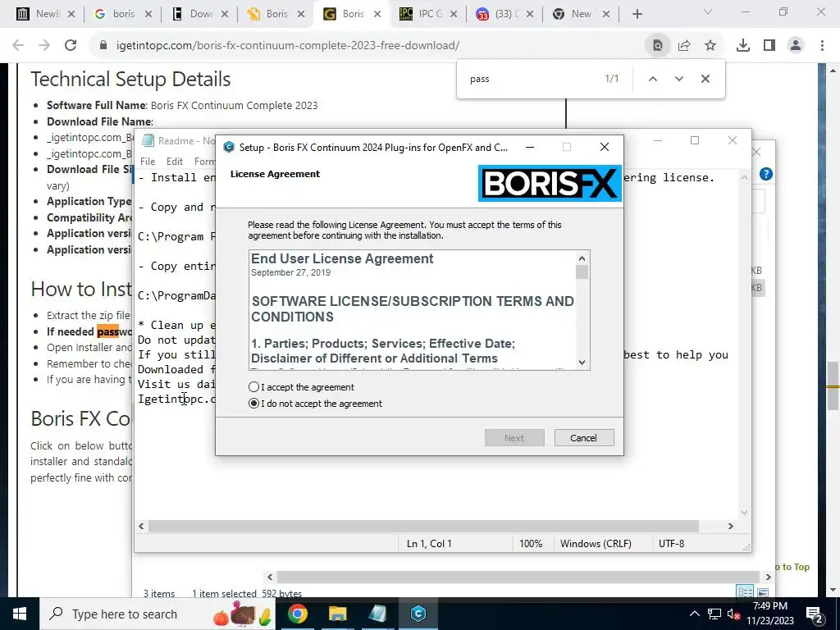Bookmark this page with the star icon
Image resolution: width=840 pixels, height=630 pixels.
(710, 46)
